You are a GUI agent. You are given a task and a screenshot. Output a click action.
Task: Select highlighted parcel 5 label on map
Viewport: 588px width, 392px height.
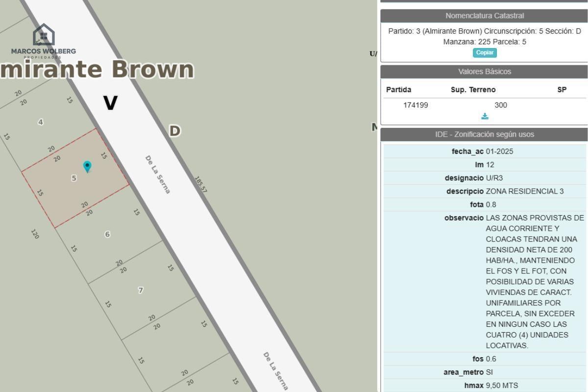74,178
